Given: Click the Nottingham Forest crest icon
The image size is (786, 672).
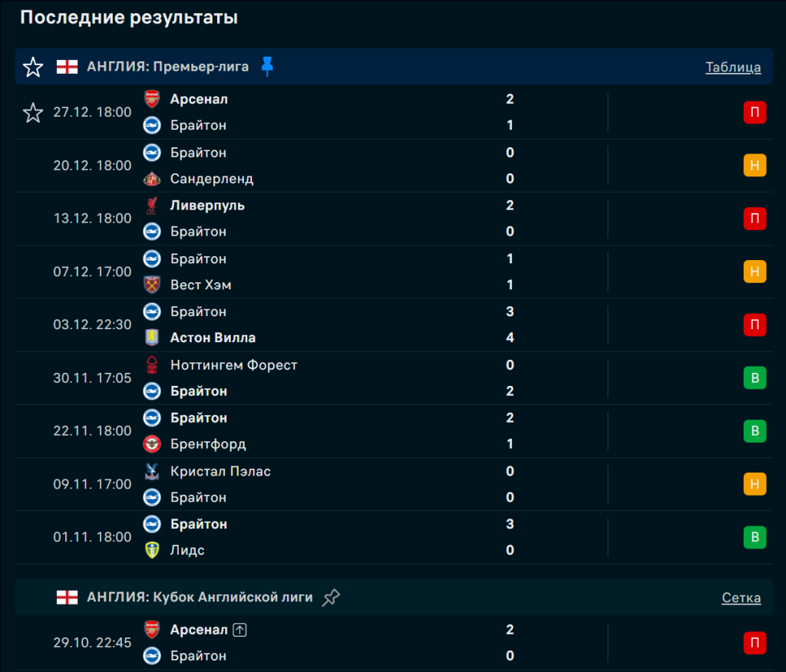Looking at the screenshot, I should [x=152, y=365].
